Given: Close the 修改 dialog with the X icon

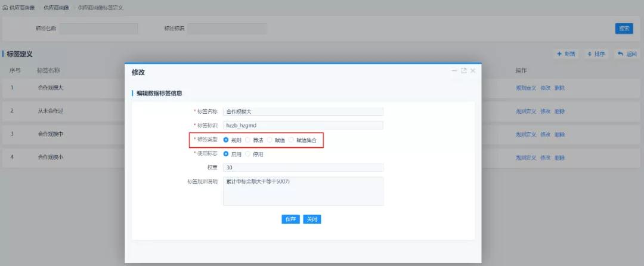Looking at the screenshot, I should (473, 70).
